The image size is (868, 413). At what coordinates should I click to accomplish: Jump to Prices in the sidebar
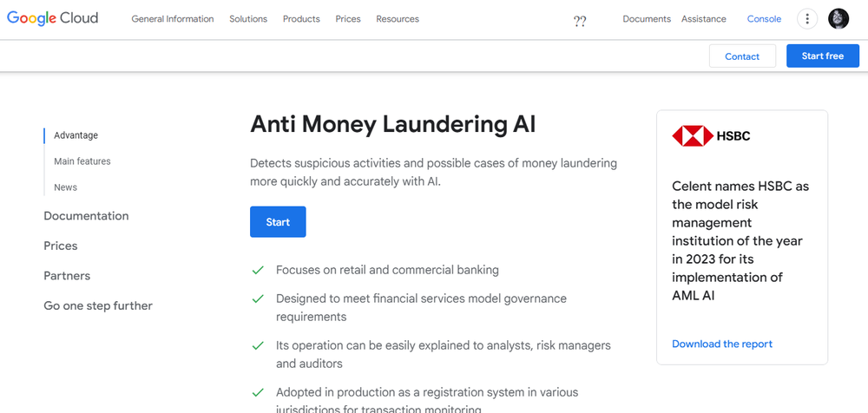(x=61, y=246)
